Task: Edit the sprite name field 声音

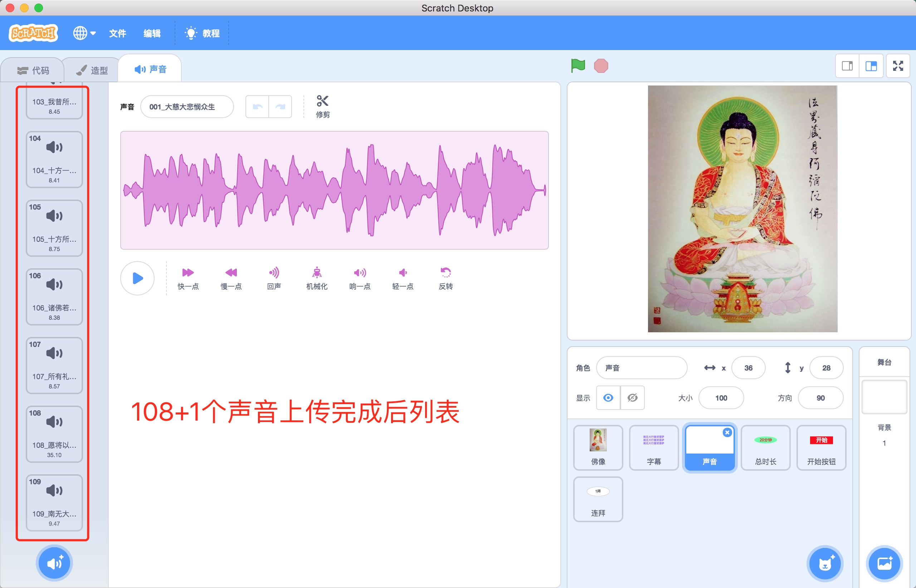Action: pyautogui.click(x=642, y=368)
